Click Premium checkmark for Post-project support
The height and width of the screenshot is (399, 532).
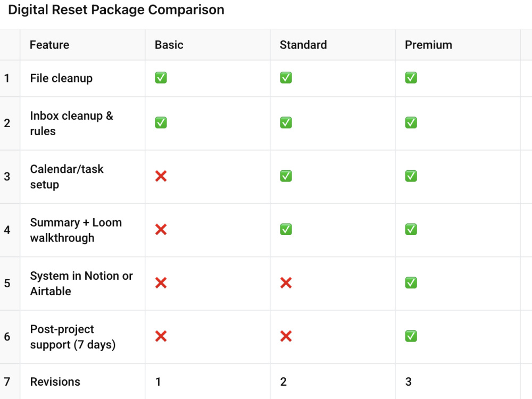point(411,336)
